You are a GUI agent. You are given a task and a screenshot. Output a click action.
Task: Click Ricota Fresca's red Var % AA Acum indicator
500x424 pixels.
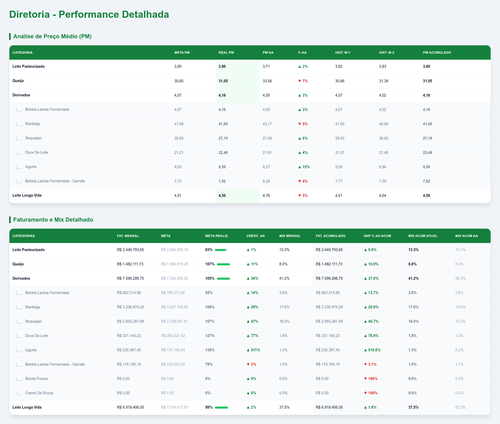point(371,379)
